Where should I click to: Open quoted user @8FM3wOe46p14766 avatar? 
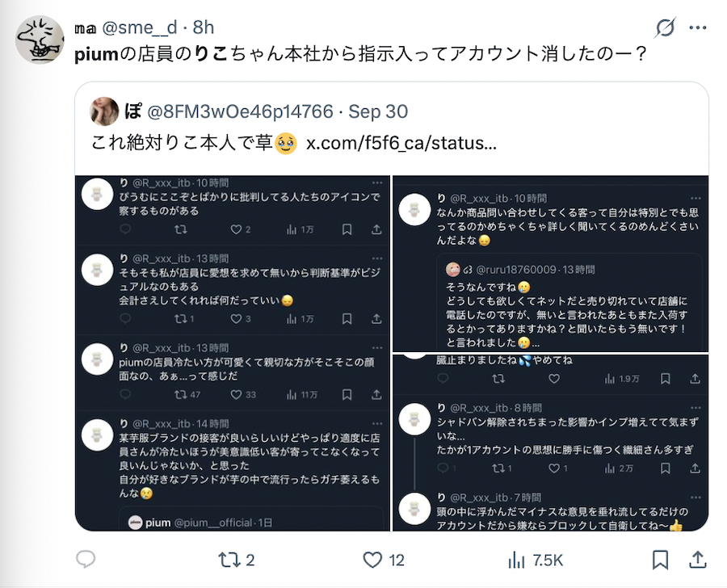click(x=104, y=111)
